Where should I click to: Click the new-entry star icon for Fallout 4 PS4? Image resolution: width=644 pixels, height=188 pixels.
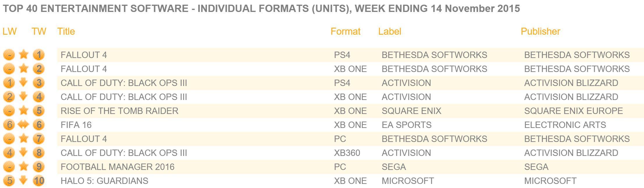(x=24, y=55)
